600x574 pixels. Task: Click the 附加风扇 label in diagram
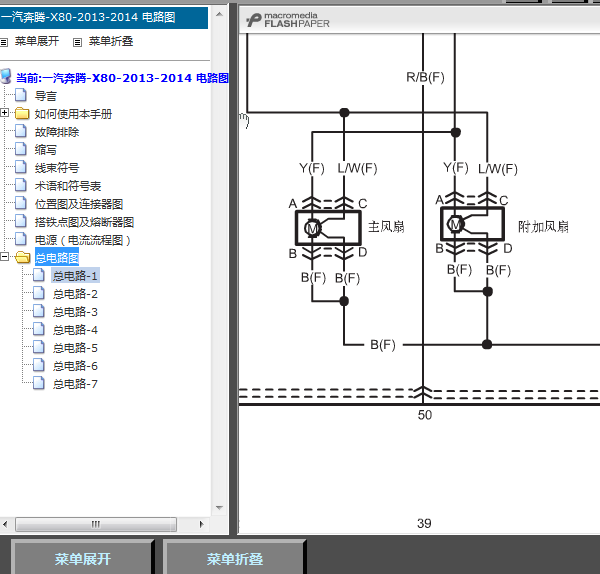click(x=543, y=227)
